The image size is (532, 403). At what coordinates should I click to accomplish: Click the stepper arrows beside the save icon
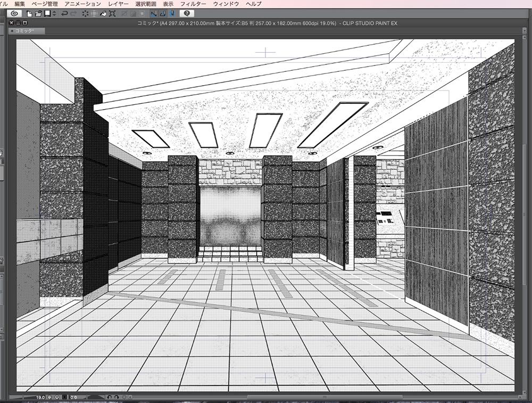tap(54, 14)
